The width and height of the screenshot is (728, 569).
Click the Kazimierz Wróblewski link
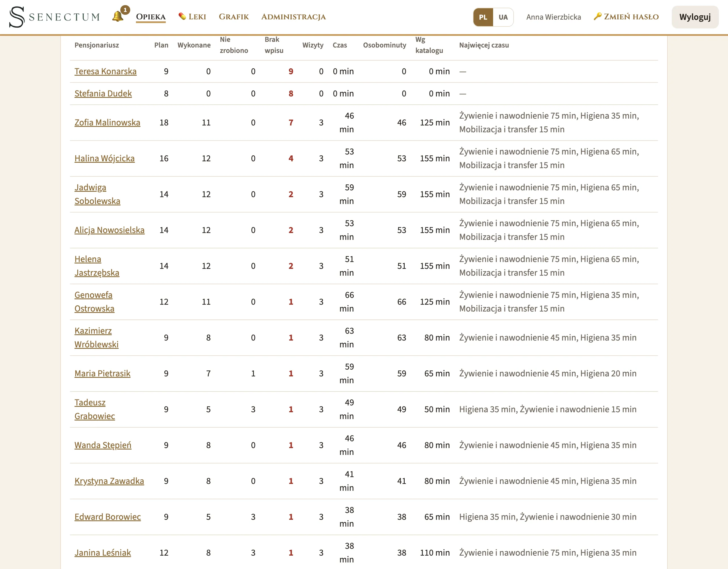pyautogui.click(x=96, y=337)
